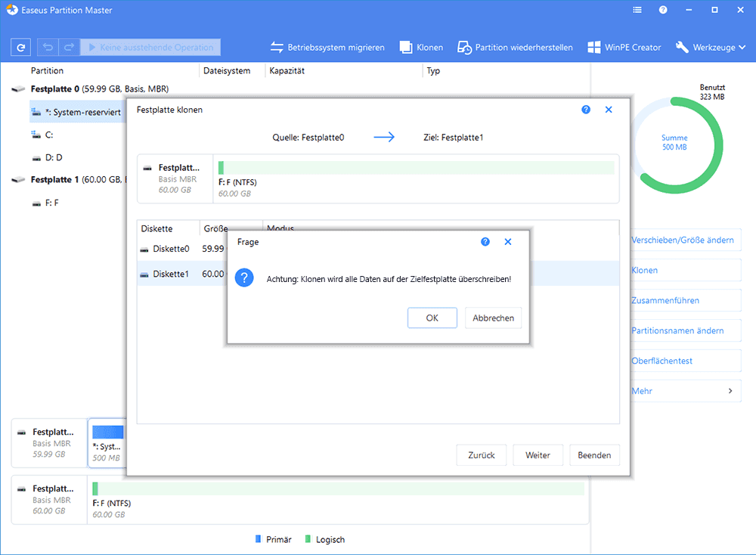The image size is (756, 555).
Task: Click the Easeus Partition Master logo icon
Action: click(x=12, y=10)
